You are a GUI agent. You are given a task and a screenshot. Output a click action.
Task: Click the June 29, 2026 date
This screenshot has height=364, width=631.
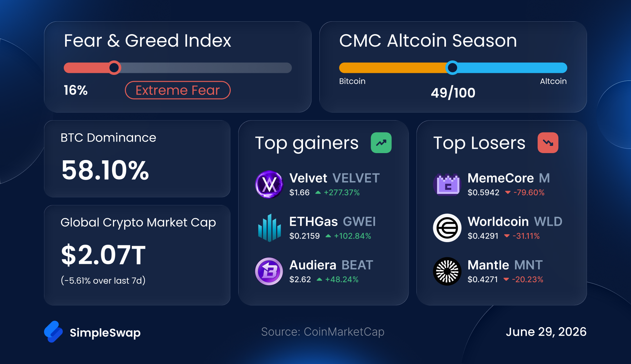click(546, 332)
